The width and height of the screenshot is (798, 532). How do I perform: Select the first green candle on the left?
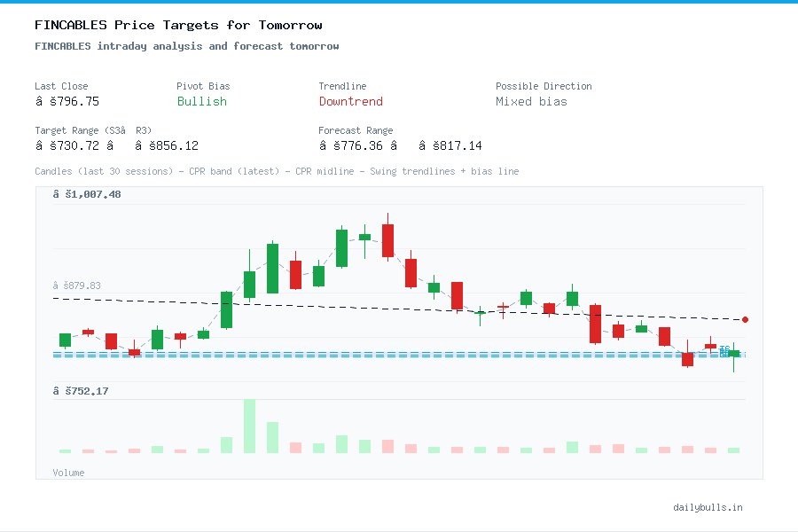click(64, 340)
